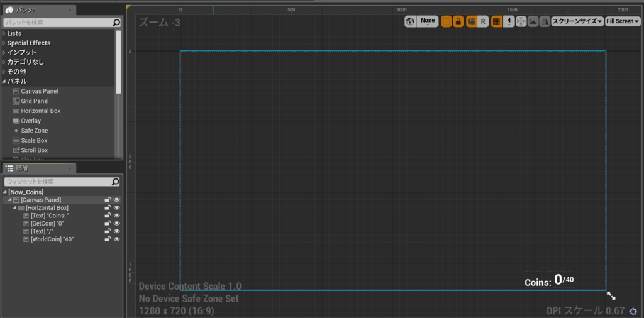The height and width of the screenshot is (318, 644).
Task: Click the localization preview globe icon
Action: [410, 21]
